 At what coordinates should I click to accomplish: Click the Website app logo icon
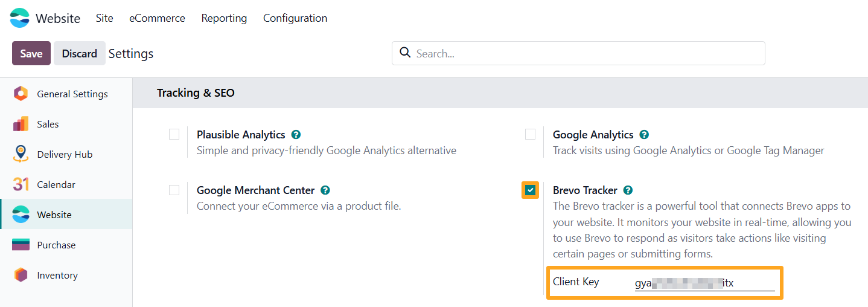(20, 18)
